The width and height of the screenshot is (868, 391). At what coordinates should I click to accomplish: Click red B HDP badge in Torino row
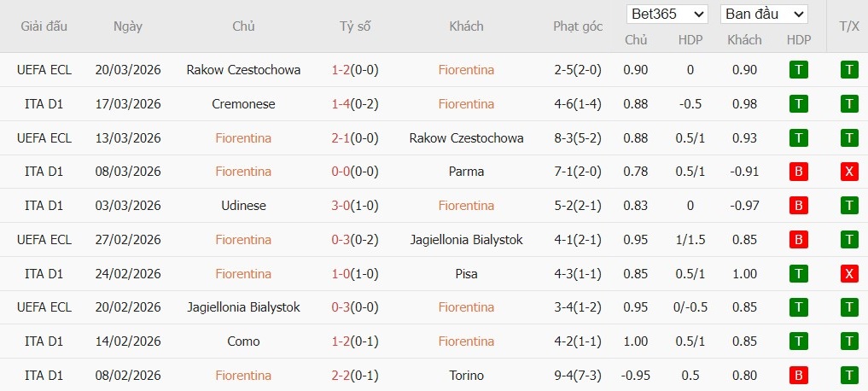(x=799, y=376)
